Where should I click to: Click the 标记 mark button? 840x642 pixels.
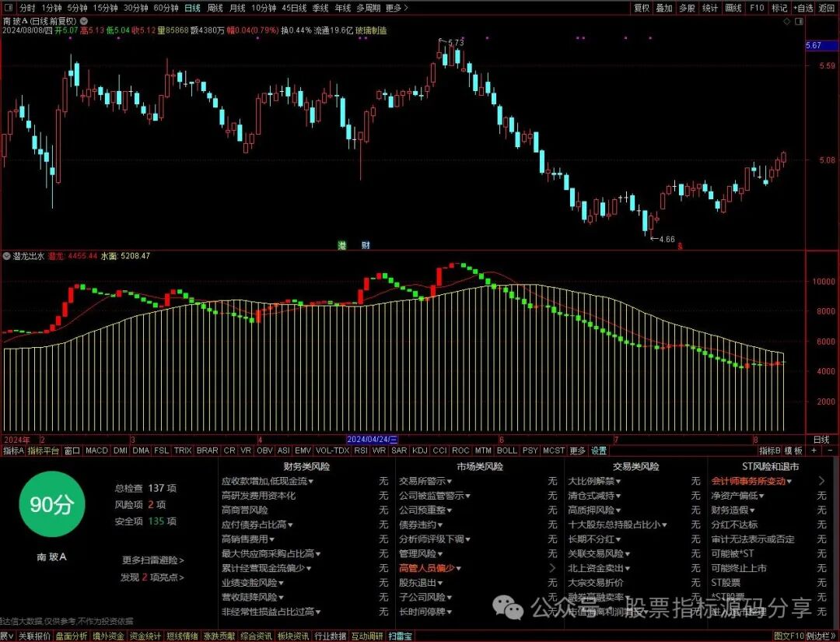tap(779, 8)
